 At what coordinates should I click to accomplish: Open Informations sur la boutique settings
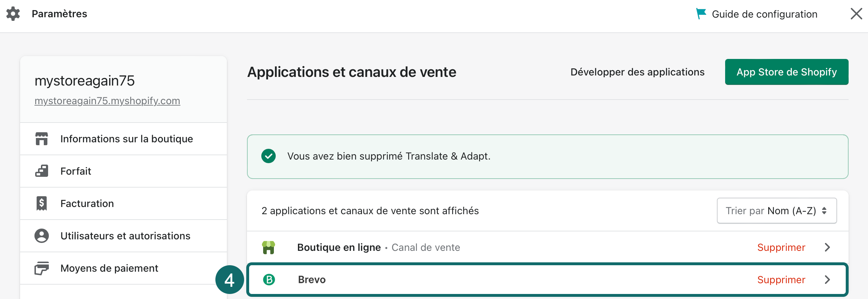[126, 139]
